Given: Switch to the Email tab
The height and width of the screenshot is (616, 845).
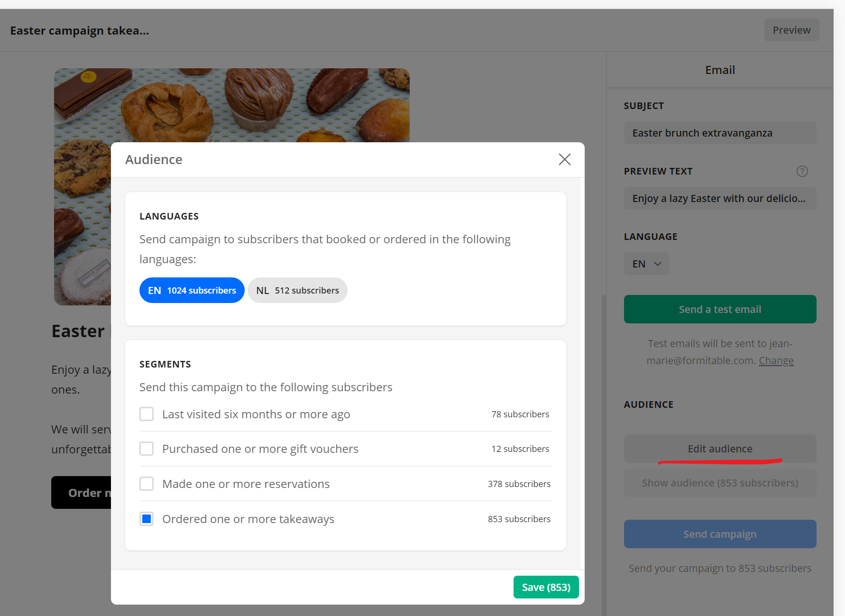Looking at the screenshot, I should pyautogui.click(x=719, y=70).
